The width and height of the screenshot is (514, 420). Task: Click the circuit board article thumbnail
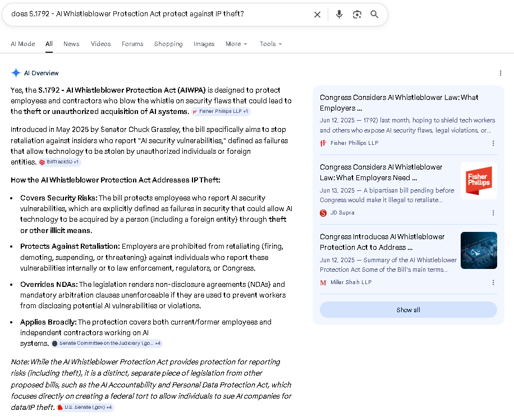click(479, 250)
